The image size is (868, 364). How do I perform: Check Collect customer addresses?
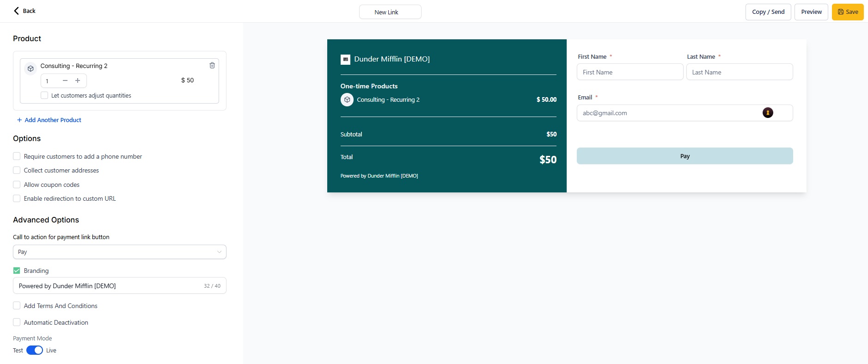coord(17,170)
